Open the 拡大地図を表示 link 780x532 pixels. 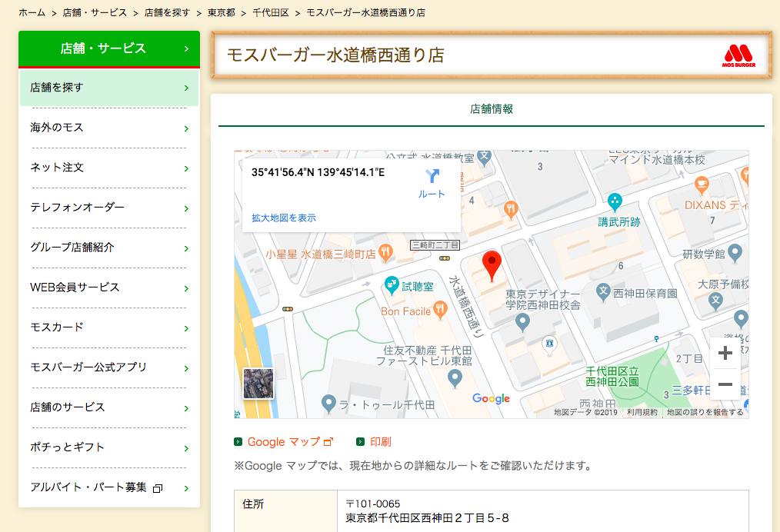coord(285,218)
